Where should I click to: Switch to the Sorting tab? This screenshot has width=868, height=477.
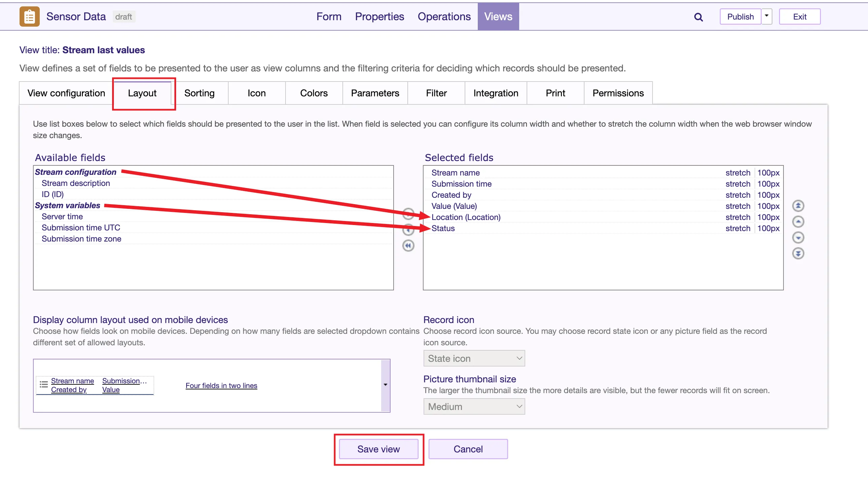click(199, 93)
